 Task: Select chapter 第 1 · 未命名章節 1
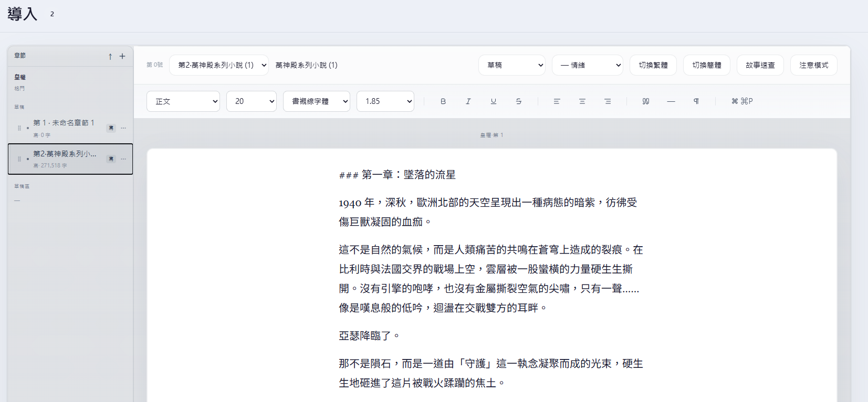point(70,128)
